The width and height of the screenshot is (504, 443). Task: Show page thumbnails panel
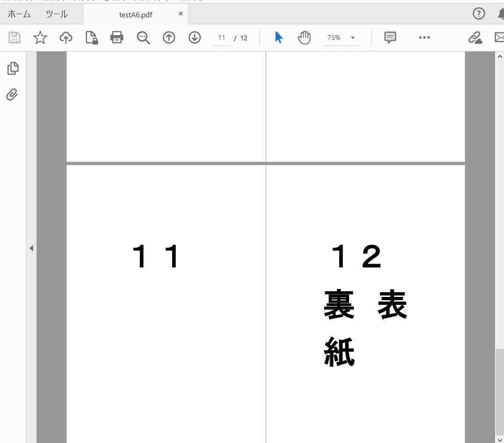13,68
